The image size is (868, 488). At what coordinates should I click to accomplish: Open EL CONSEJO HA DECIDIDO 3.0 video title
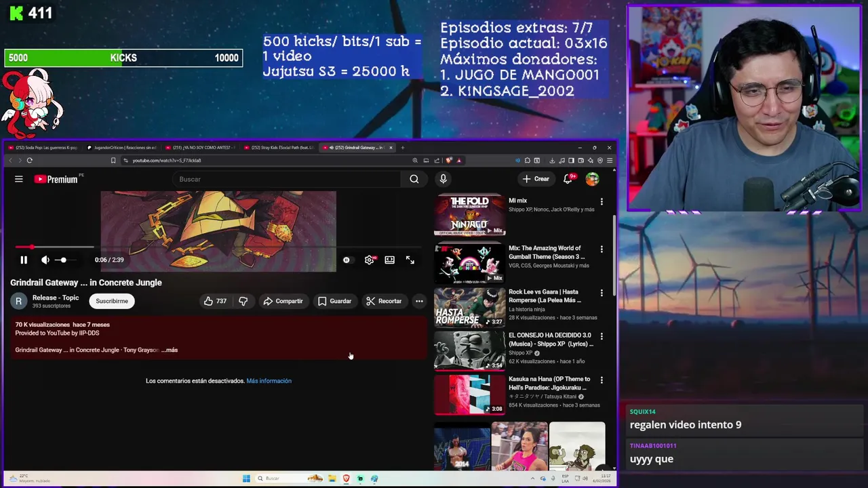pos(551,340)
